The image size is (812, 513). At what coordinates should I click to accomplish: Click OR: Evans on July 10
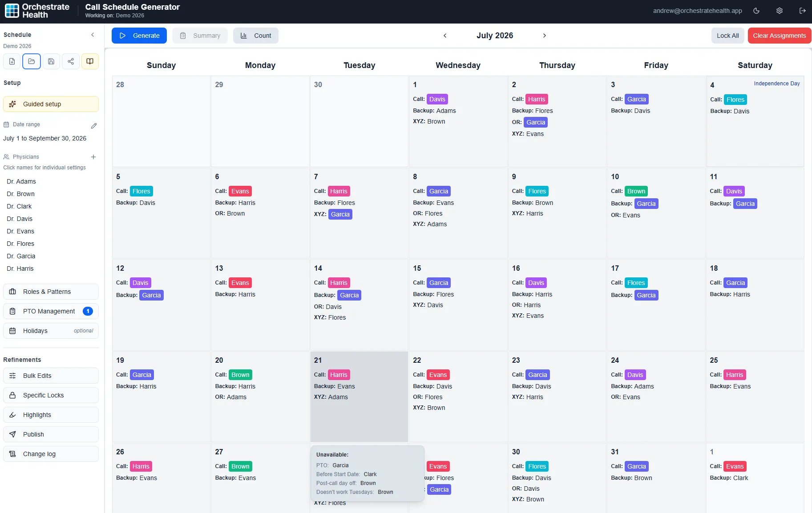[x=626, y=215]
